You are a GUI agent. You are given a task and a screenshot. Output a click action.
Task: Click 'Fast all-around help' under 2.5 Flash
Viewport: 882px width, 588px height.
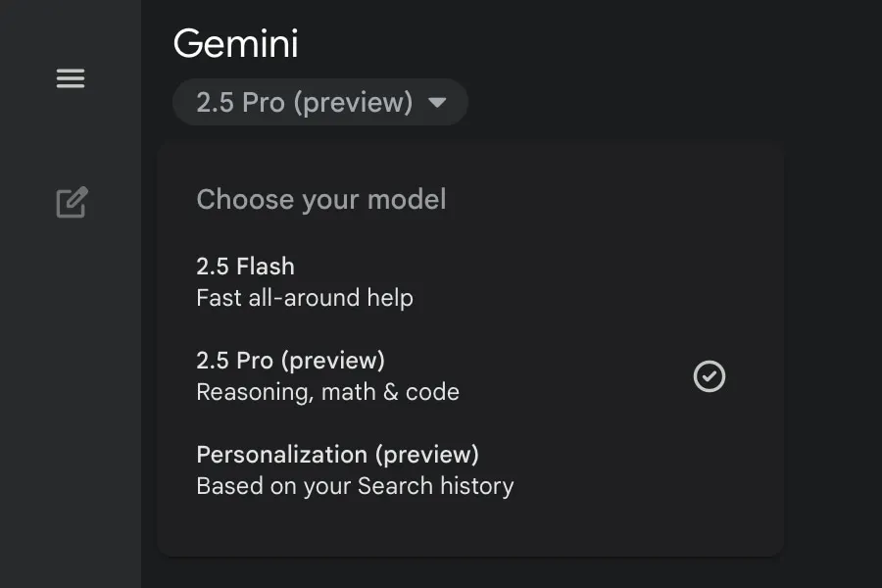305,297
